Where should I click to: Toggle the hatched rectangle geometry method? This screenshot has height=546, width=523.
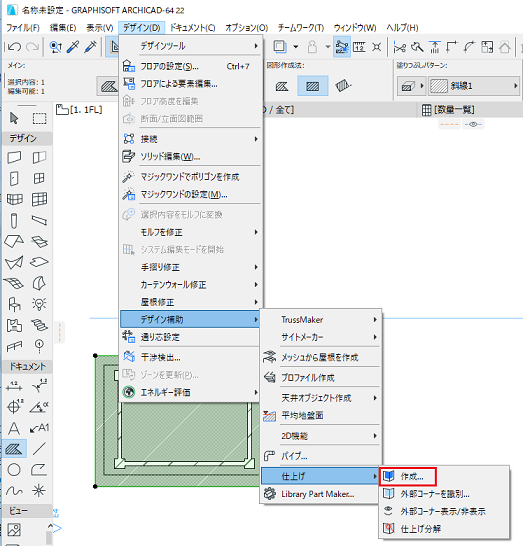(x=312, y=86)
